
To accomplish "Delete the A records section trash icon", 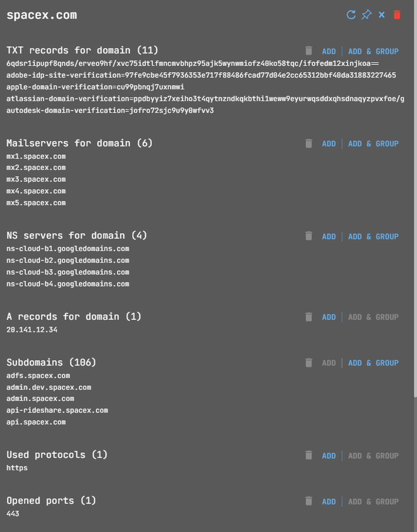I will pos(308,317).
